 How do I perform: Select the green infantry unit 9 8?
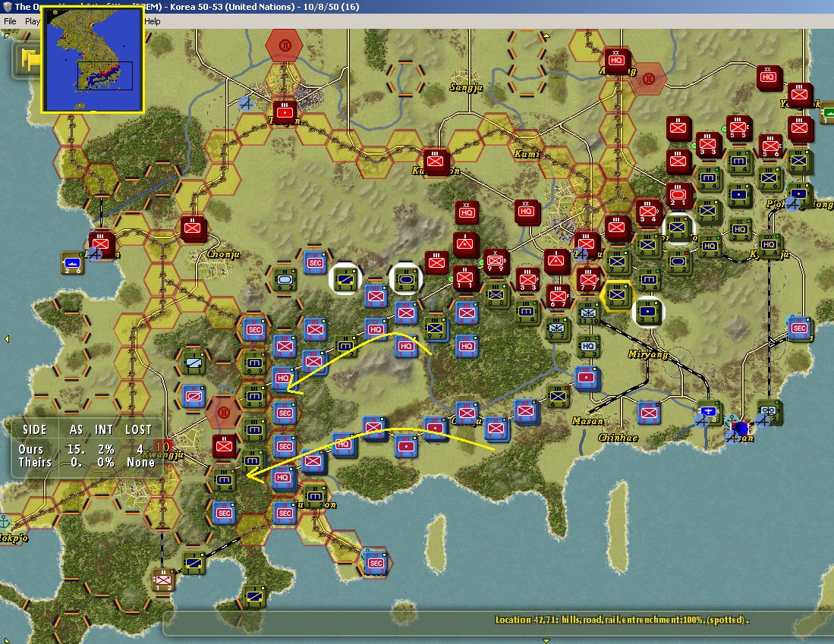(x=798, y=161)
